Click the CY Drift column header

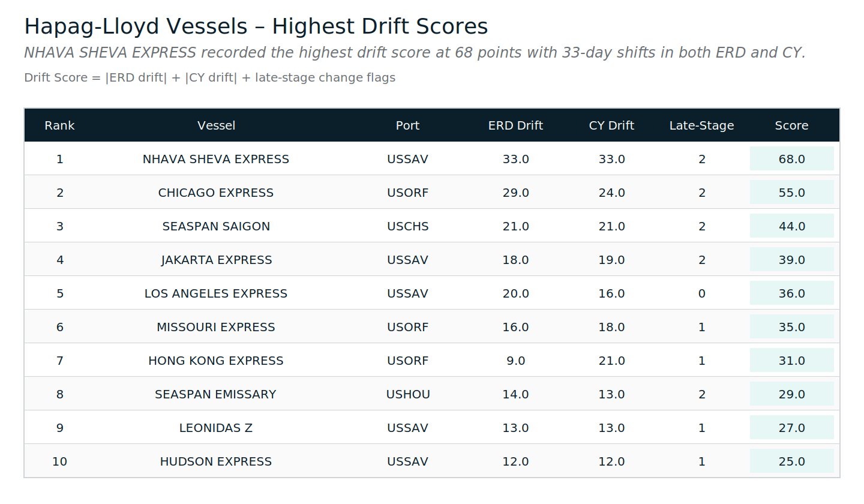pyautogui.click(x=611, y=125)
